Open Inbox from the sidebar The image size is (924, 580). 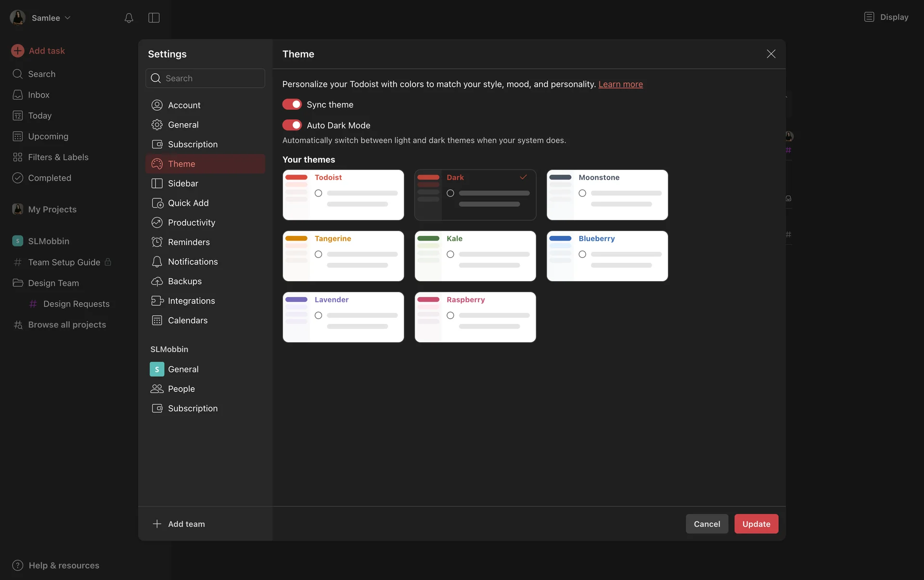[38, 95]
